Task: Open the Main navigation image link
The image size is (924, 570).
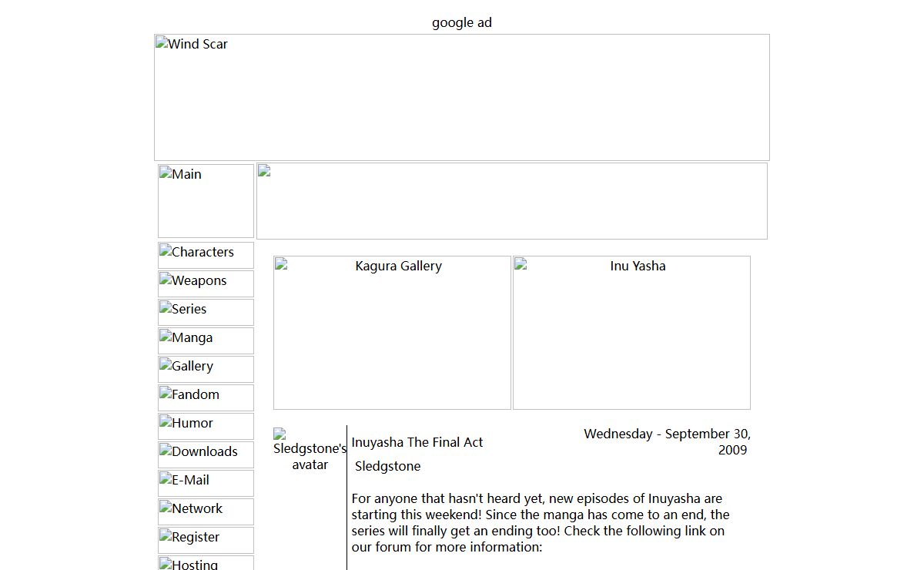Action: tap(206, 201)
